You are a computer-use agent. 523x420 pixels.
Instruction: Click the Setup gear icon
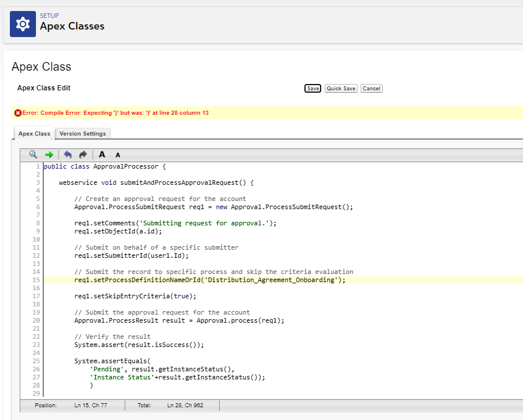click(23, 24)
